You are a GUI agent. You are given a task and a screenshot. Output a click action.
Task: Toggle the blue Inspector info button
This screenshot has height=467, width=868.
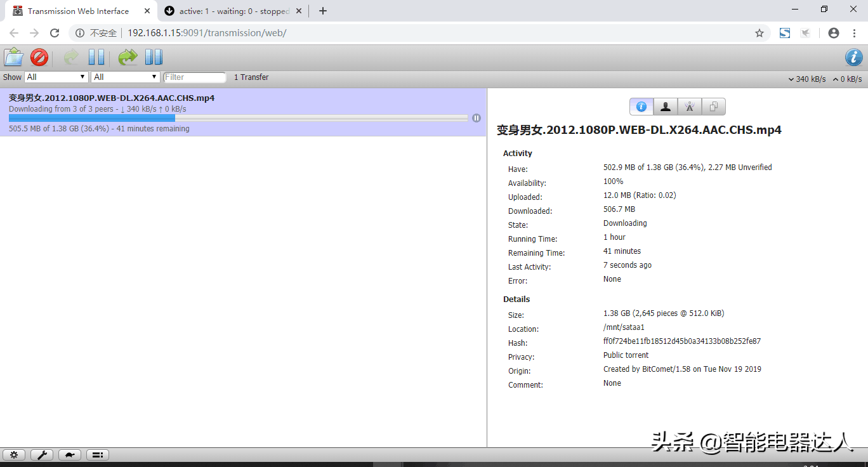coord(853,57)
